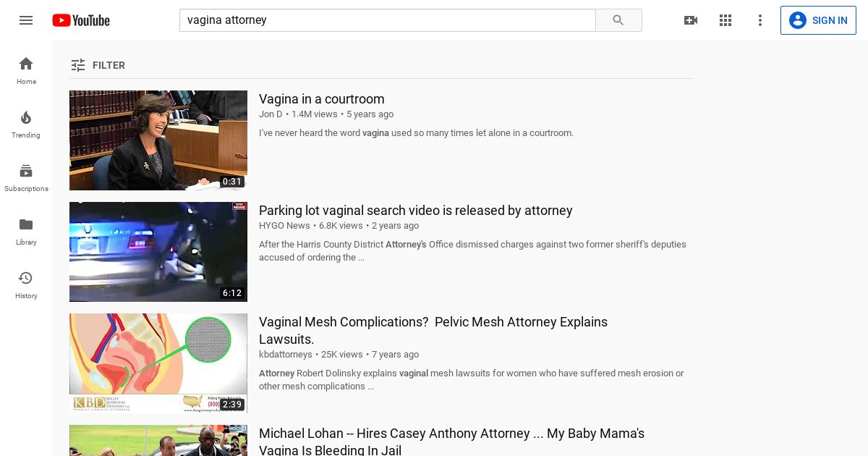Image resolution: width=868 pixels, height=456 pixels.
Task: Open the courtroom video thumbnail
Action: 158,140
